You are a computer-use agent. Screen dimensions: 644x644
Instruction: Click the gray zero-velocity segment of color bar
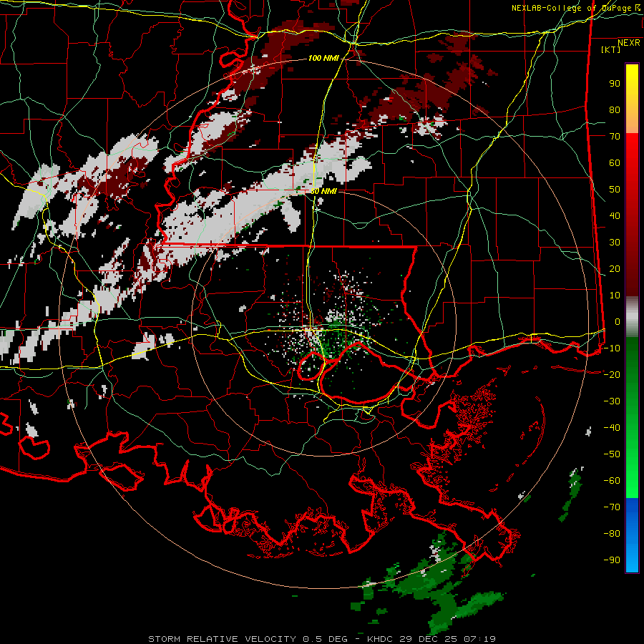(632, 317)
